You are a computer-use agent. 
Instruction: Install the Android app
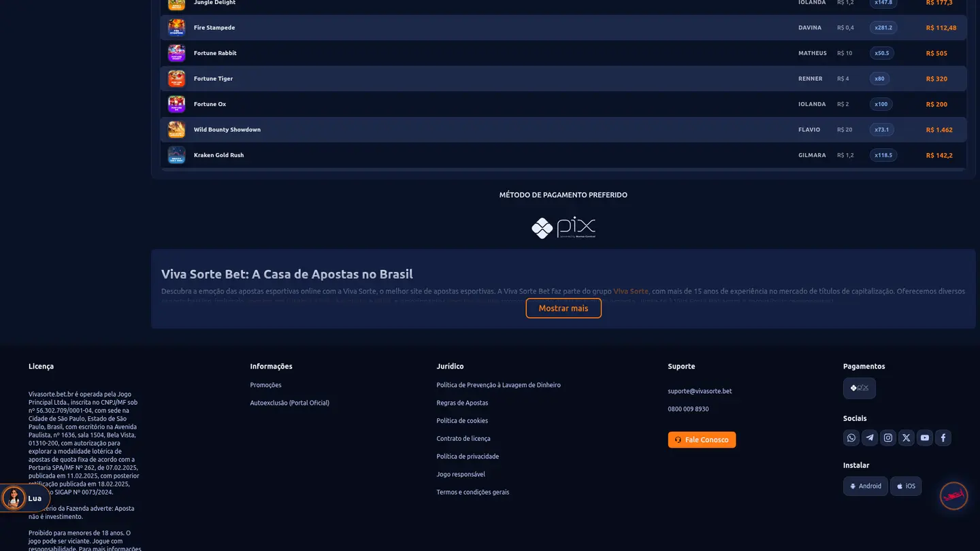(866, 486)
